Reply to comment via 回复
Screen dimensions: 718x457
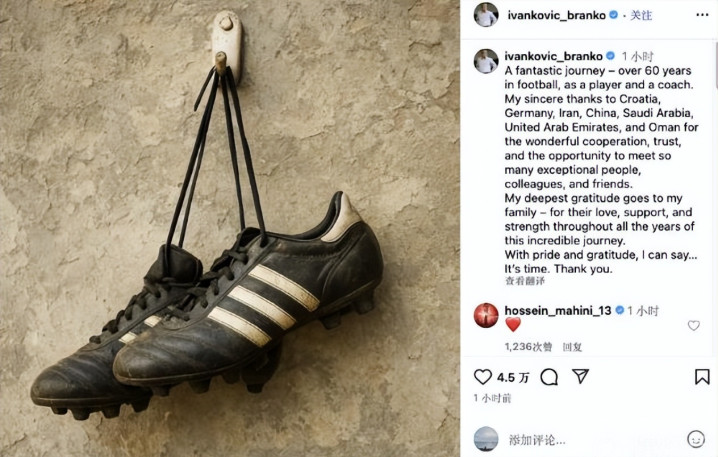point(572,347)
